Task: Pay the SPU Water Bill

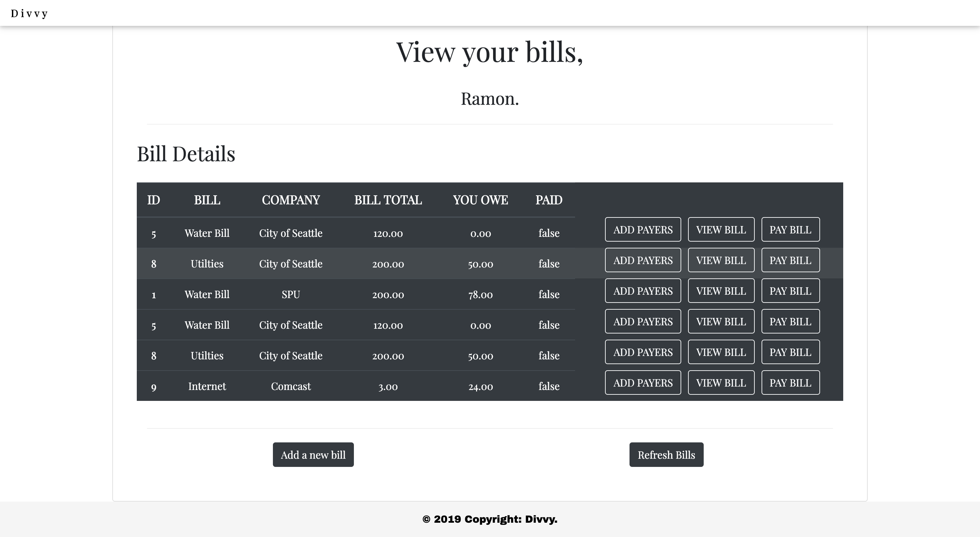Action: 790,291
